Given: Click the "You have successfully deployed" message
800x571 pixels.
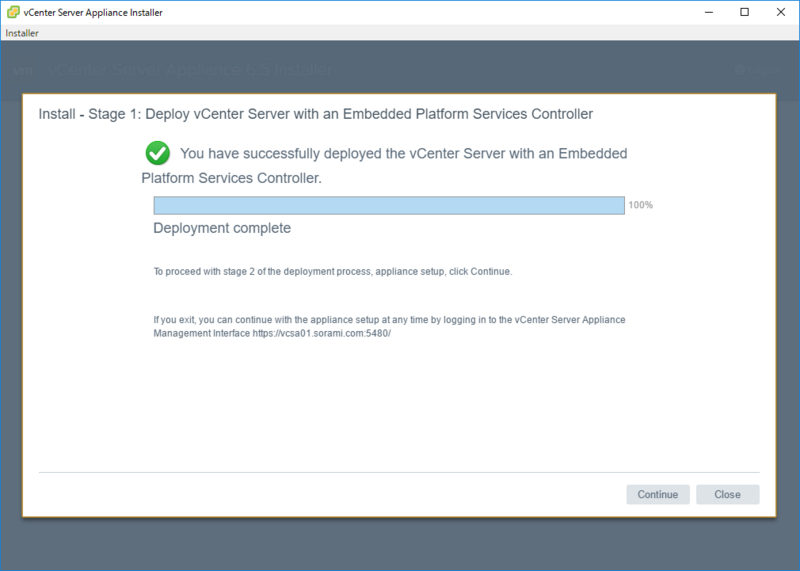Looking at the screenshot, I should click(384, 166).
